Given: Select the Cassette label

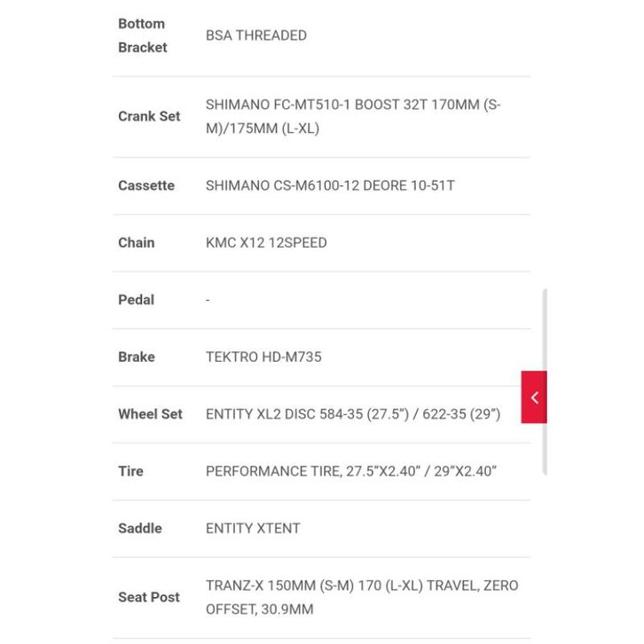Looking at the screenshot, I should (x=146, y=185).
